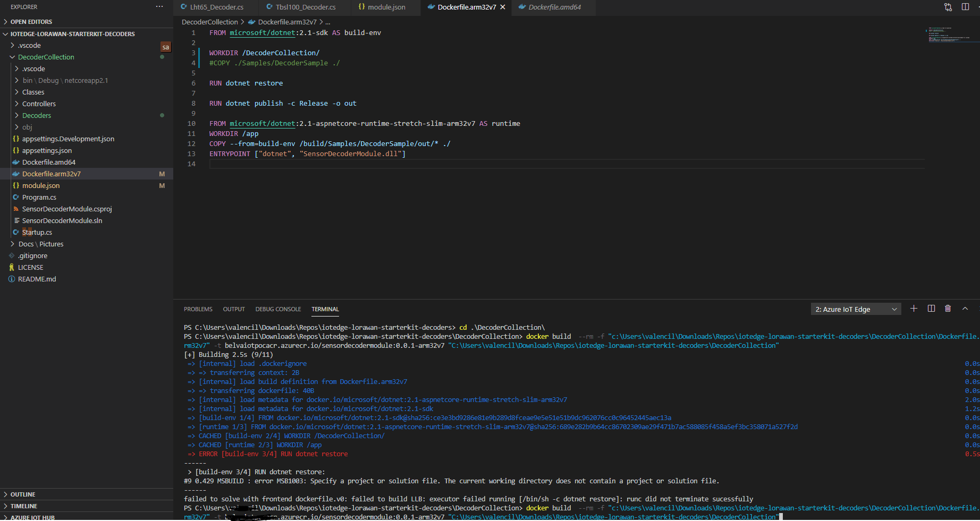
Task: Click 'RUN dotnet publish -c Release -o out' line
Action: [x=283, y=103]
